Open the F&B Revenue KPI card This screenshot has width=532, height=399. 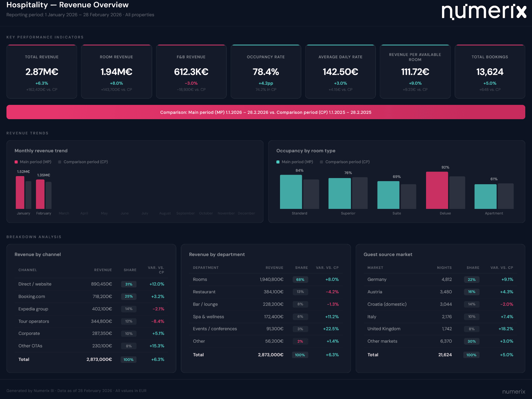(191, 72)
